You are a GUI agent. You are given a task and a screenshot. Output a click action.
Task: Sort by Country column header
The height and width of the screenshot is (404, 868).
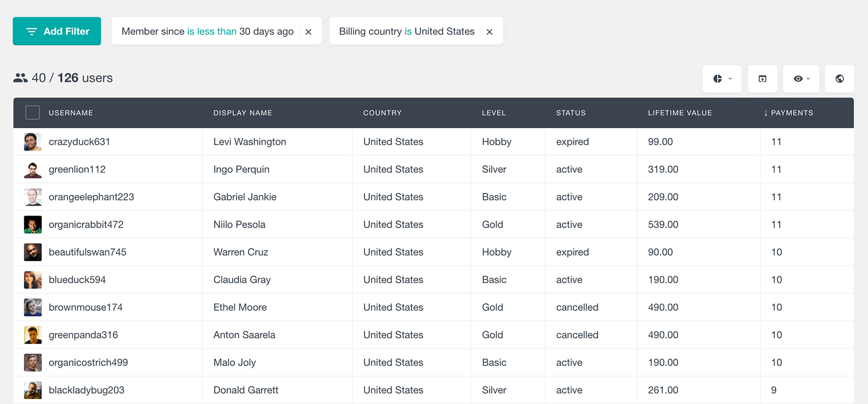(x=382, y=113)
